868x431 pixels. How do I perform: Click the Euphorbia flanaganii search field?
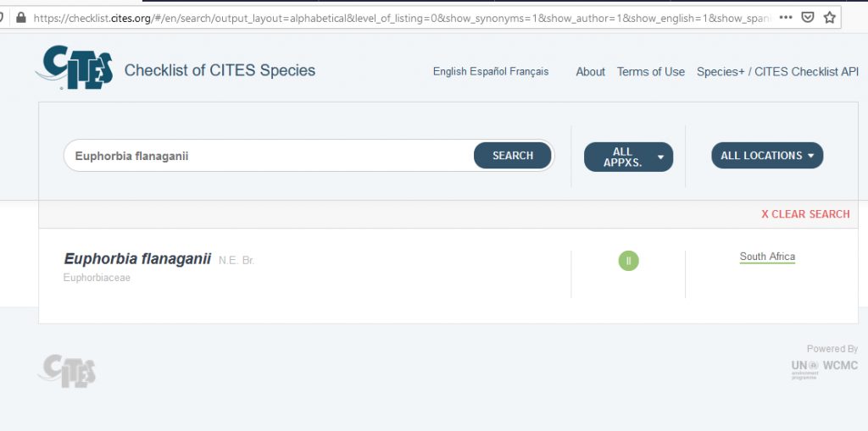coord(269,156)
